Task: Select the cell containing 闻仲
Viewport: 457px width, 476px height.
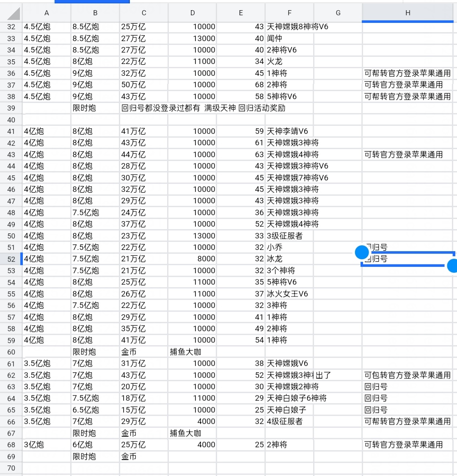Action: tap(289, 39)
